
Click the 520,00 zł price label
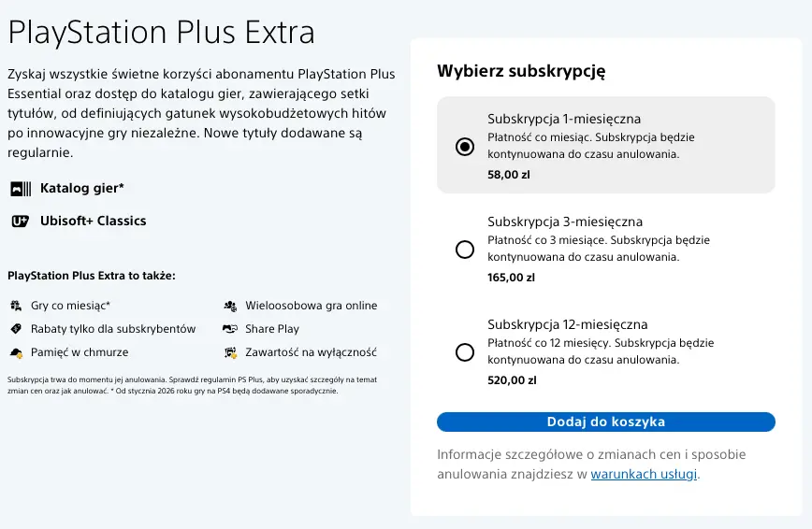click(x=512, y=380)
